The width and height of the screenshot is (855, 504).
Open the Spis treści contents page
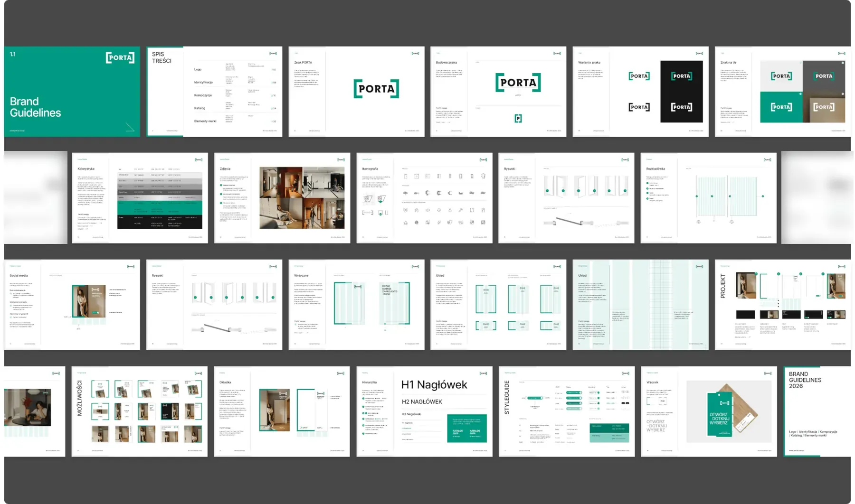[x=214, y=92]
